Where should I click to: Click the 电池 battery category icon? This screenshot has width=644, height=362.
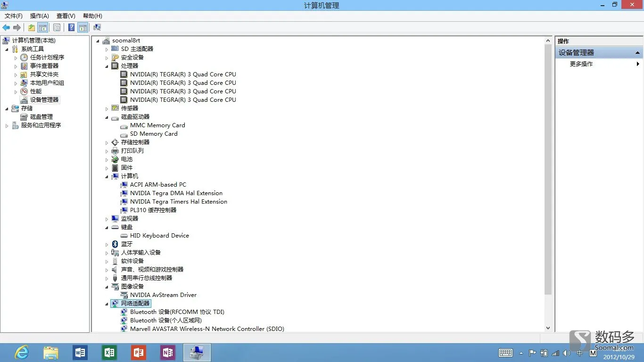click(115, 159)
